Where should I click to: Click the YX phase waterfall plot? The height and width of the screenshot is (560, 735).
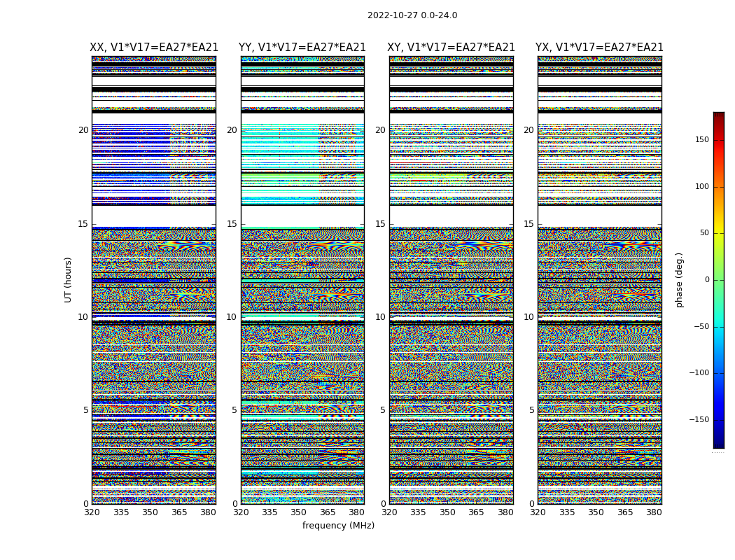599,280
